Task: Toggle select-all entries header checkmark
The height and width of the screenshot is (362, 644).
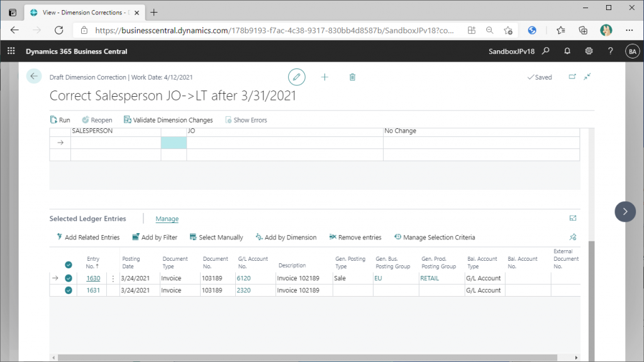Action: pos(69,265)
